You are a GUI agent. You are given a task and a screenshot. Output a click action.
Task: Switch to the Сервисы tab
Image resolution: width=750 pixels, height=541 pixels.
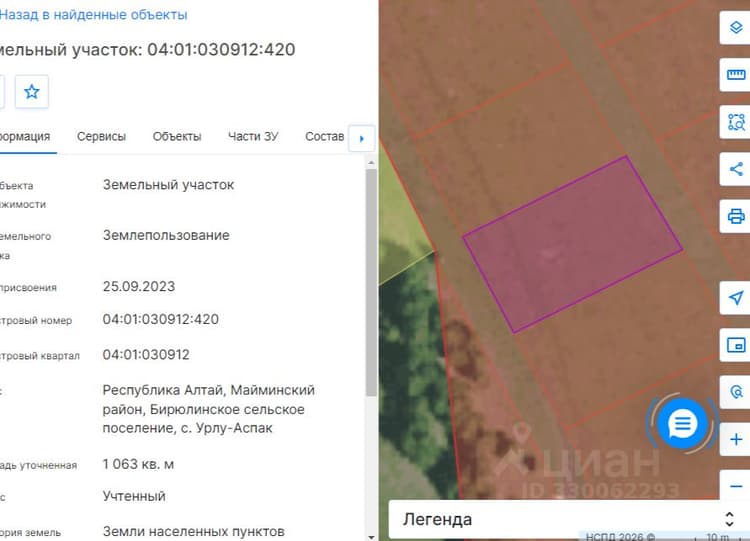coord(101,137)
